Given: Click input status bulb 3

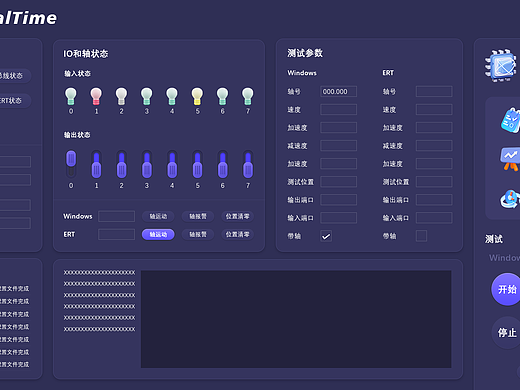Looking at the screenshot, I should (x=147, y=96).
